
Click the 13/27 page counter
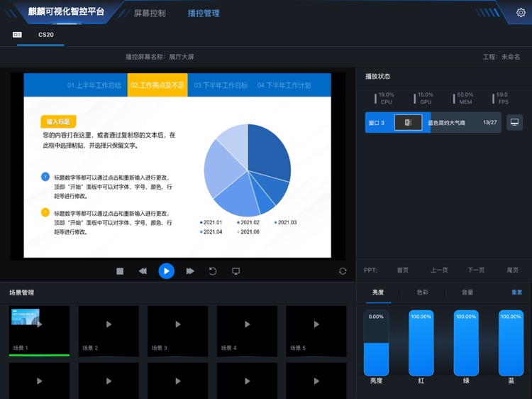[x=490, y=122]
